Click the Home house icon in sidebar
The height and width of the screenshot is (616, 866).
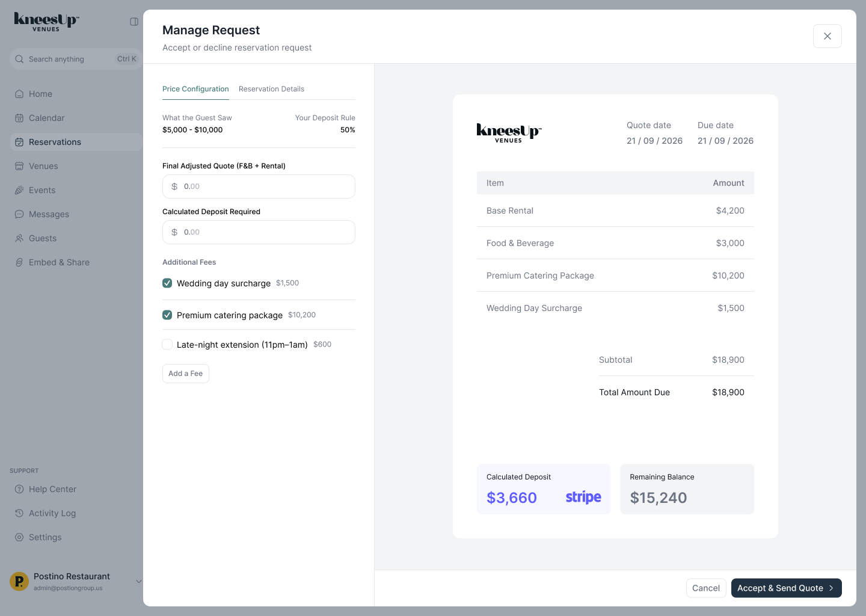point(19,94)
